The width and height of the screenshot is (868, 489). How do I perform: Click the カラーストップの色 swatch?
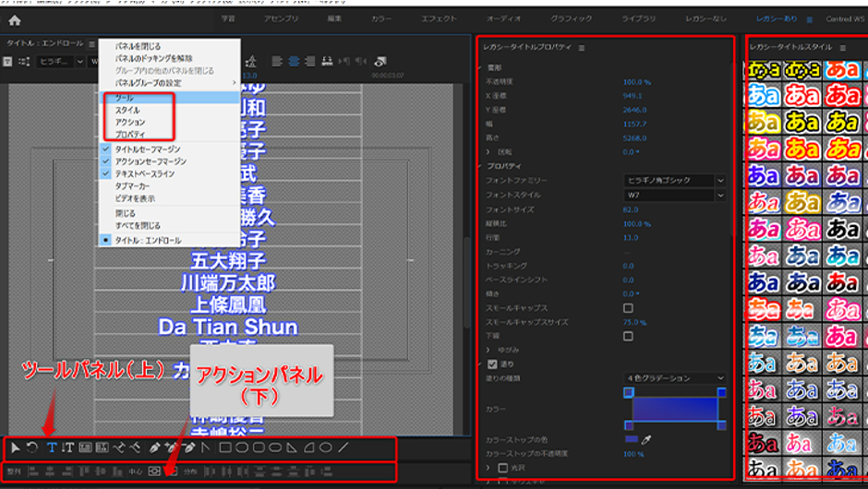tap(631, 439)
